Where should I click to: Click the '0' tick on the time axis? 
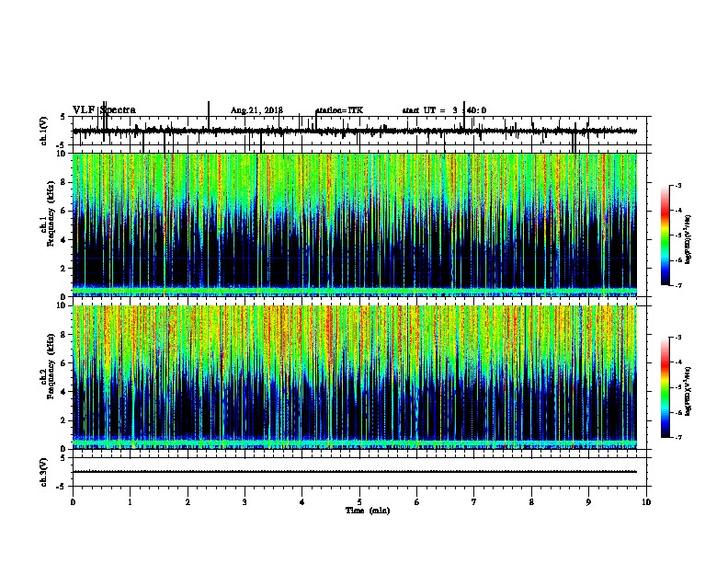click(73, 502)
